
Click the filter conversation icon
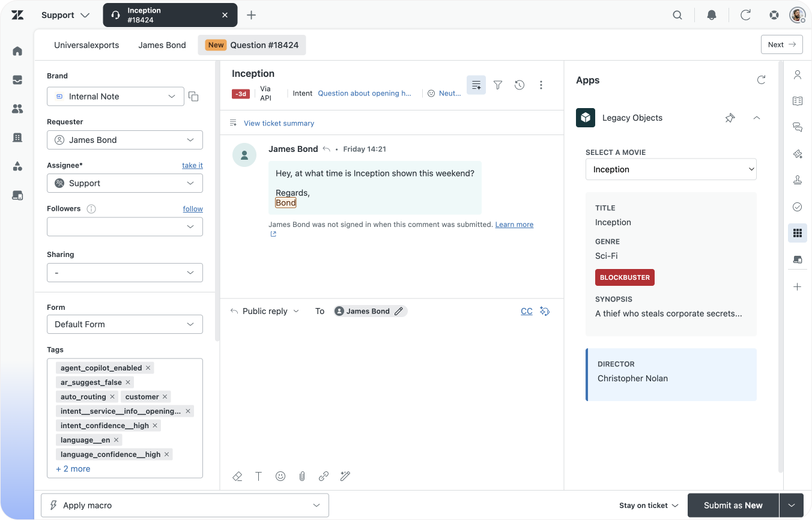click(498, 85)
